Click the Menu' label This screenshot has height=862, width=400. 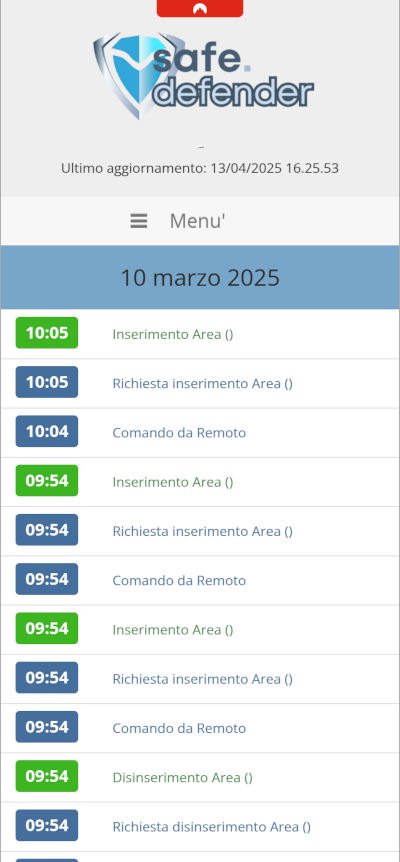tap(197, 221)
